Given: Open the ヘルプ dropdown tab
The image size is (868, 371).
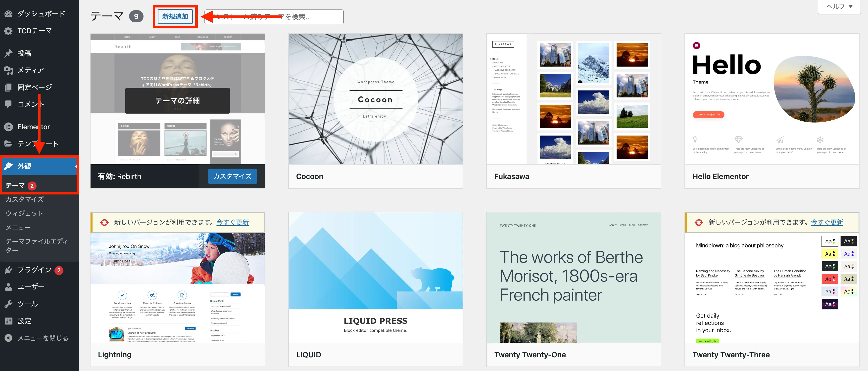Looking at the screenshot, I should click(839, 7).
